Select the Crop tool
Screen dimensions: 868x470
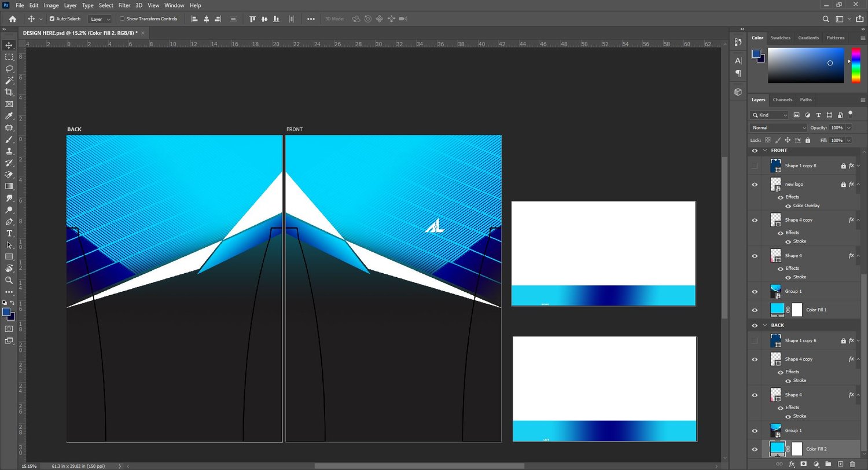click(9, 92)
